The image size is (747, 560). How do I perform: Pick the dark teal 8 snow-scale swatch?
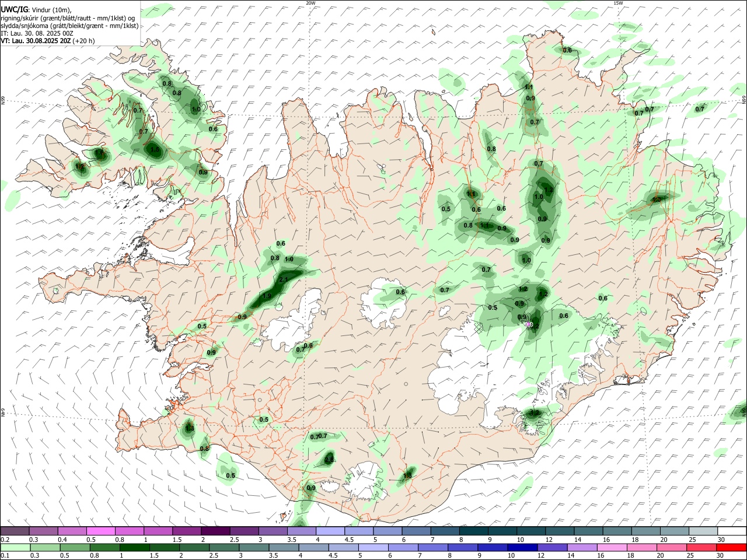pyautogui.click(x=473, y=531)
